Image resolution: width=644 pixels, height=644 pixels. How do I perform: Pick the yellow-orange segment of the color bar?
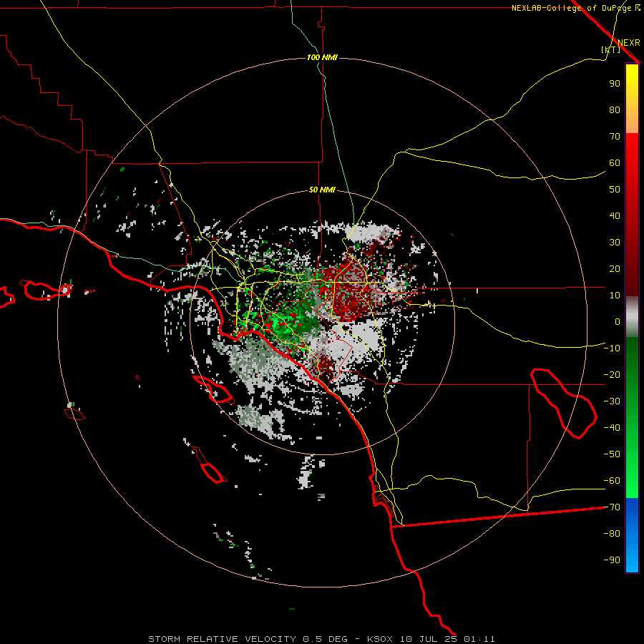[632, 99]
